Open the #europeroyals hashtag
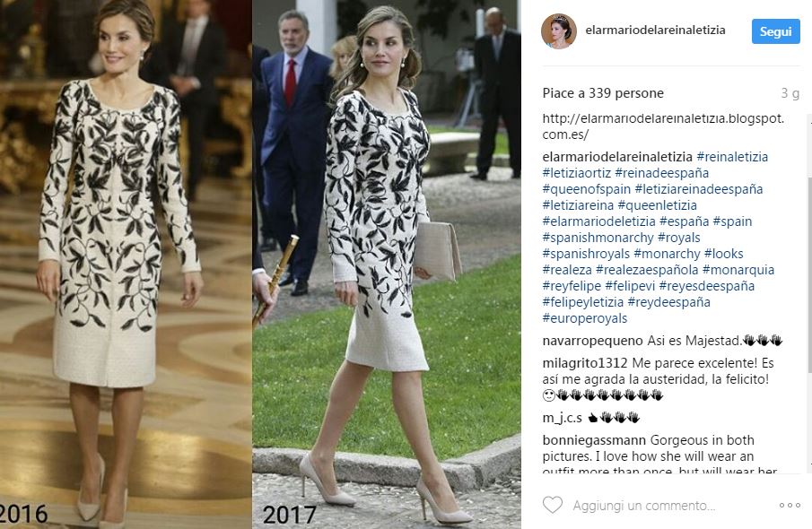812x529 pixels. tap(585, 318)
